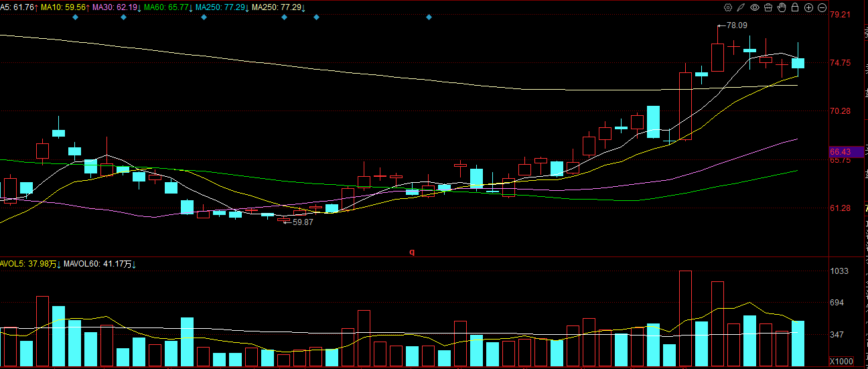The image size is (868, 369).
Task: Click the 61.28 price axis label
Action: pos(840,208)
